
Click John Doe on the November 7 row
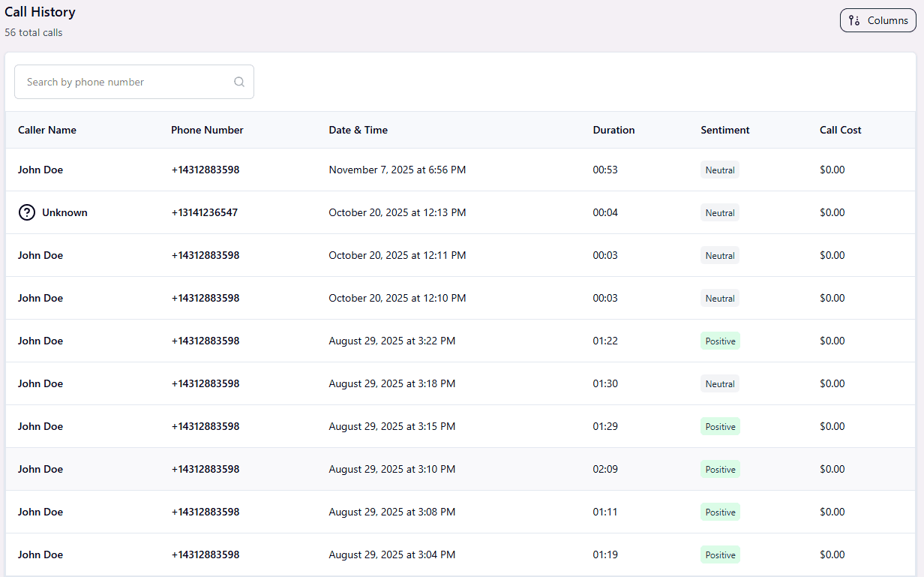40,170
